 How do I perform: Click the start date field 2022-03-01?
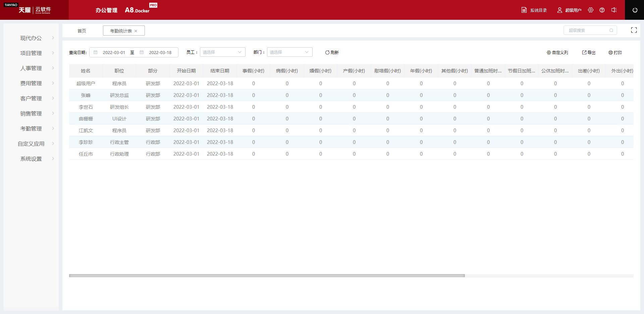tap(114, 53)
